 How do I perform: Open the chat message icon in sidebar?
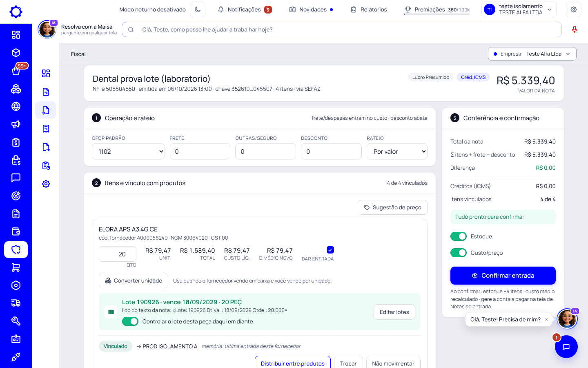point(16,178)
